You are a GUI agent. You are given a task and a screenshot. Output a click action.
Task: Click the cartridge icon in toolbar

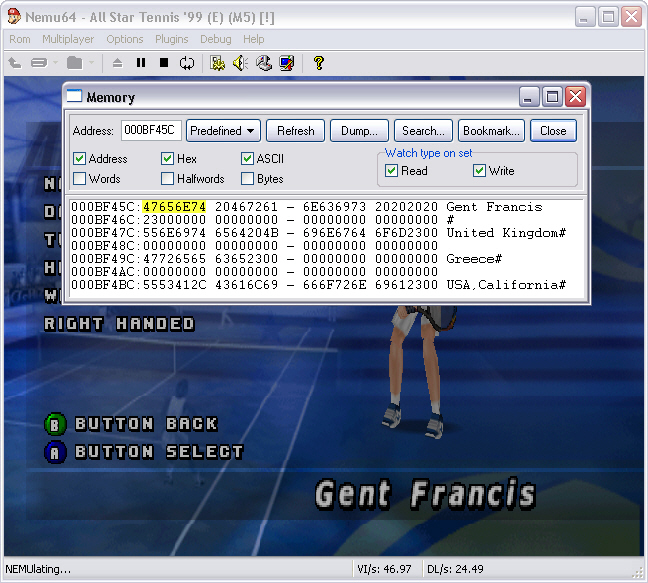tap(39, 63)
